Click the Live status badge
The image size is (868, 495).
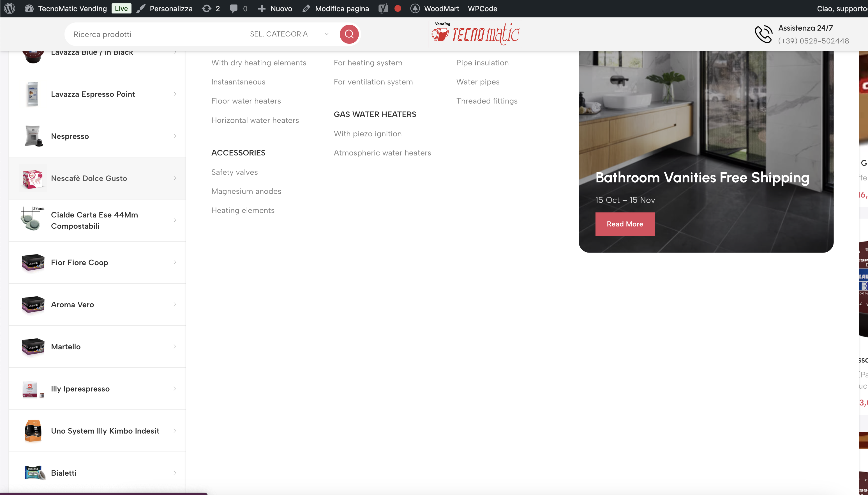pos(121,8)
